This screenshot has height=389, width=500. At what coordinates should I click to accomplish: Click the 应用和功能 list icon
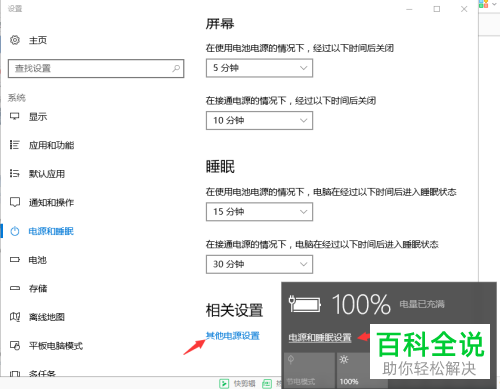click(x=15, y=145)
